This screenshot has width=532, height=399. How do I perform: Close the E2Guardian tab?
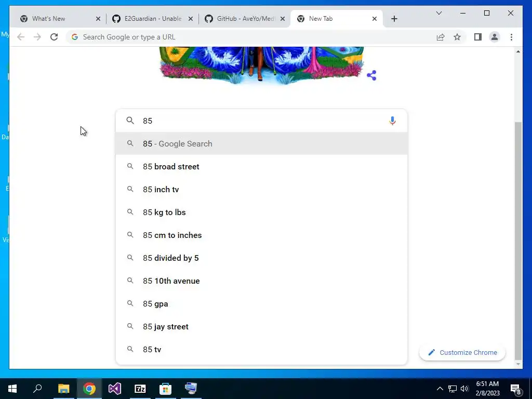tap(191, 19)
